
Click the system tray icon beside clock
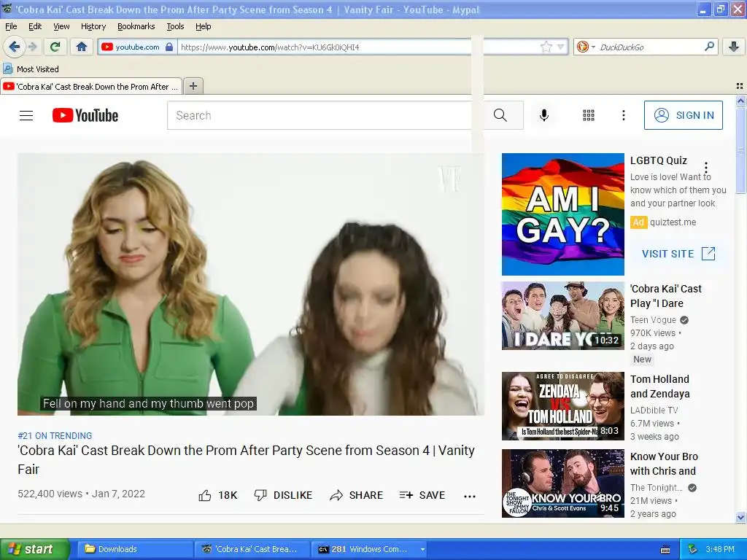click(x=693, y=549)
